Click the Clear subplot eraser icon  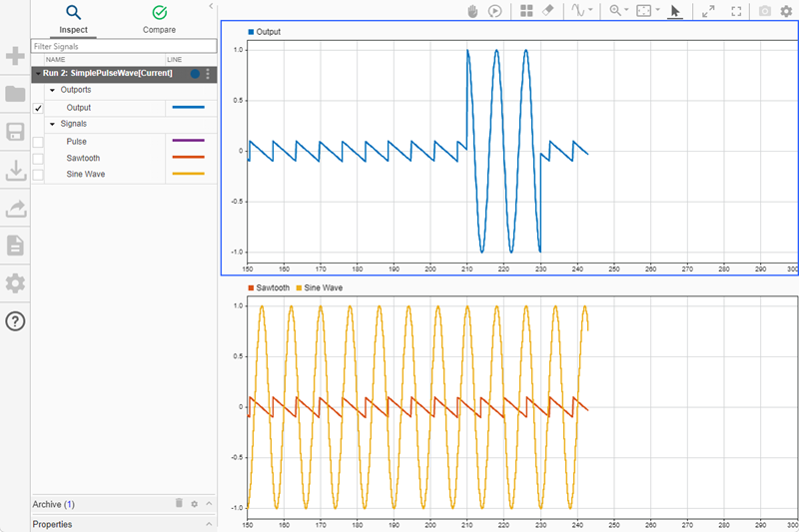click(x=547, y=11)
